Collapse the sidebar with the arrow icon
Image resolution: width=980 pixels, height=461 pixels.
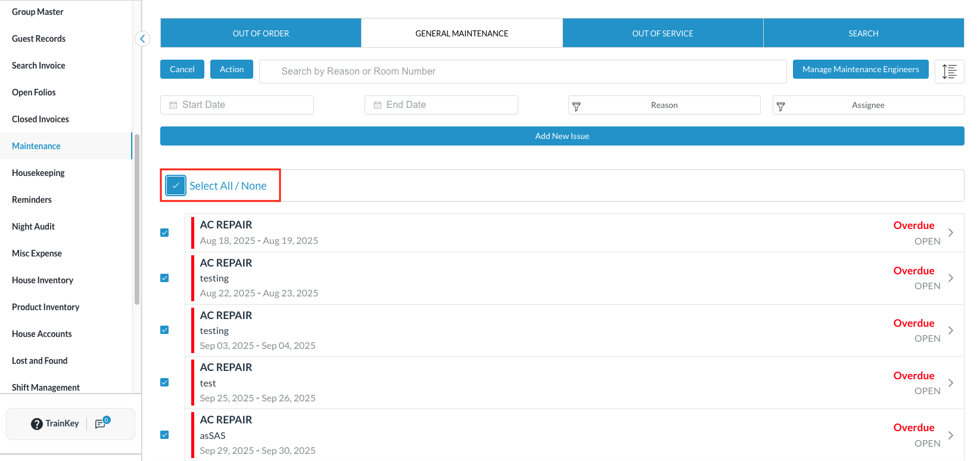tap(142, 39)
